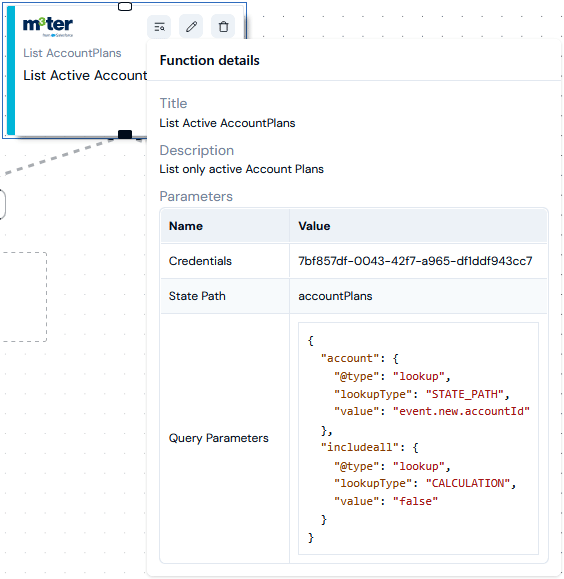Delete node with trash icon

coord(223,27)
